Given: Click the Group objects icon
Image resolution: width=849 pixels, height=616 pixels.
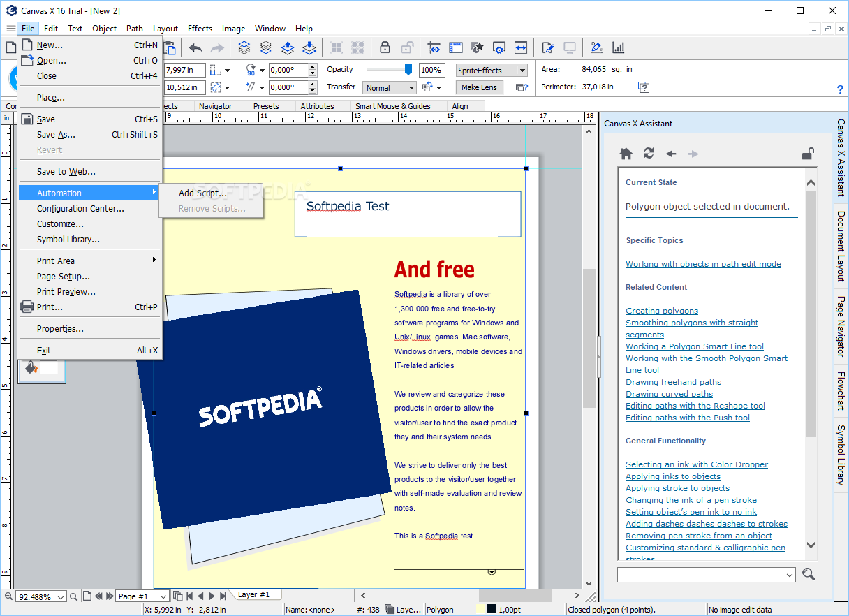Looking at the screenshot, I should (337, 47).
